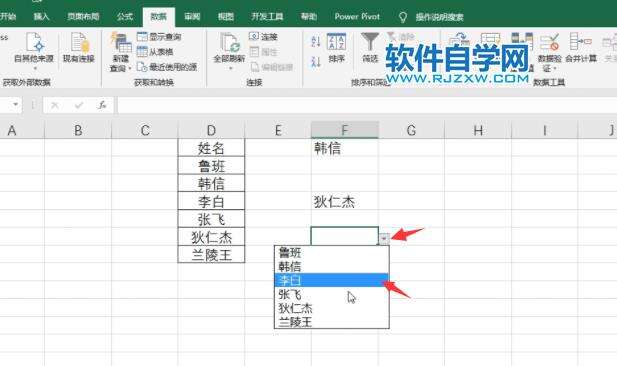Click 显示查询 in the ribbon
The image size is (617, 366).
[159, 37]
